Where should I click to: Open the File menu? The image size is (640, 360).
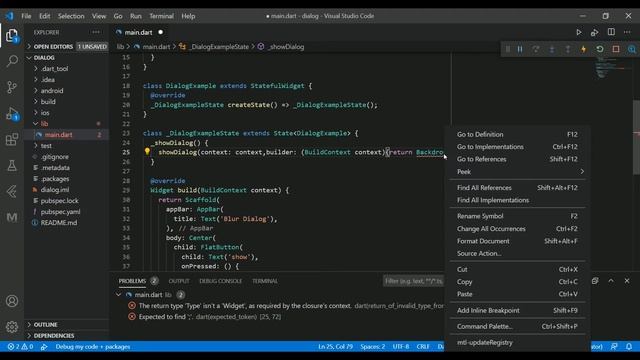(x=27, y=16)
